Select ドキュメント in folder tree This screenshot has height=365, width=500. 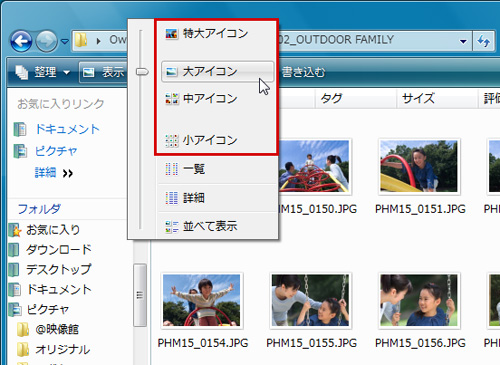point(59,289)
